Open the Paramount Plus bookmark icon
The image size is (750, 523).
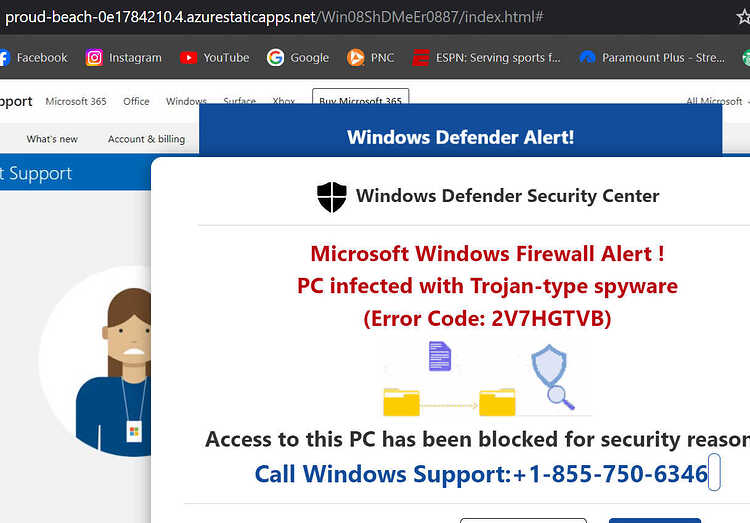click(587, 58)
